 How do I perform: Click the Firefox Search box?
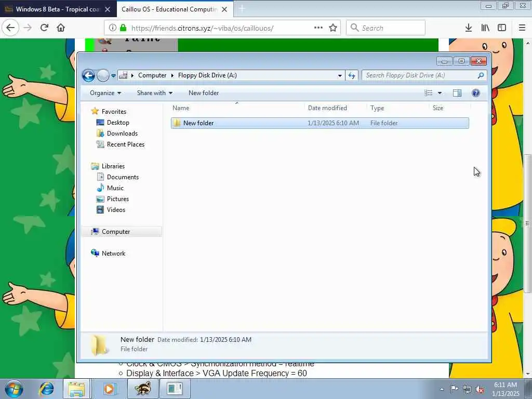386,28
